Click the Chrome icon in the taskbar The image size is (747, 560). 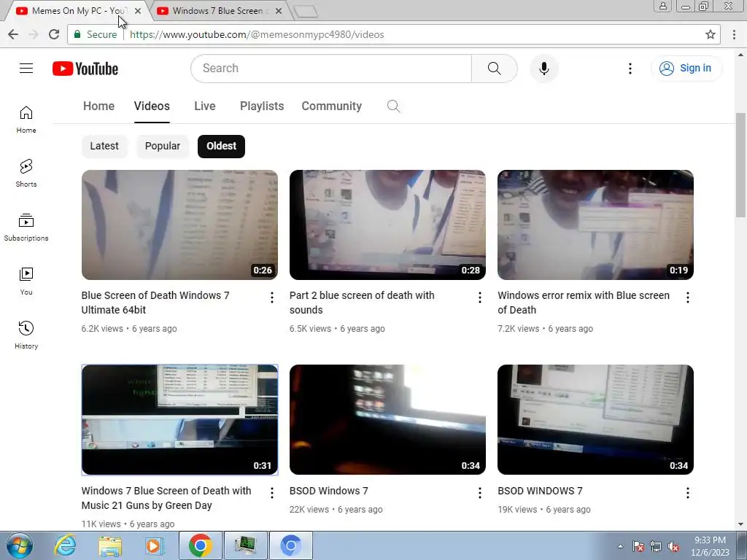[x=201, y=545]
